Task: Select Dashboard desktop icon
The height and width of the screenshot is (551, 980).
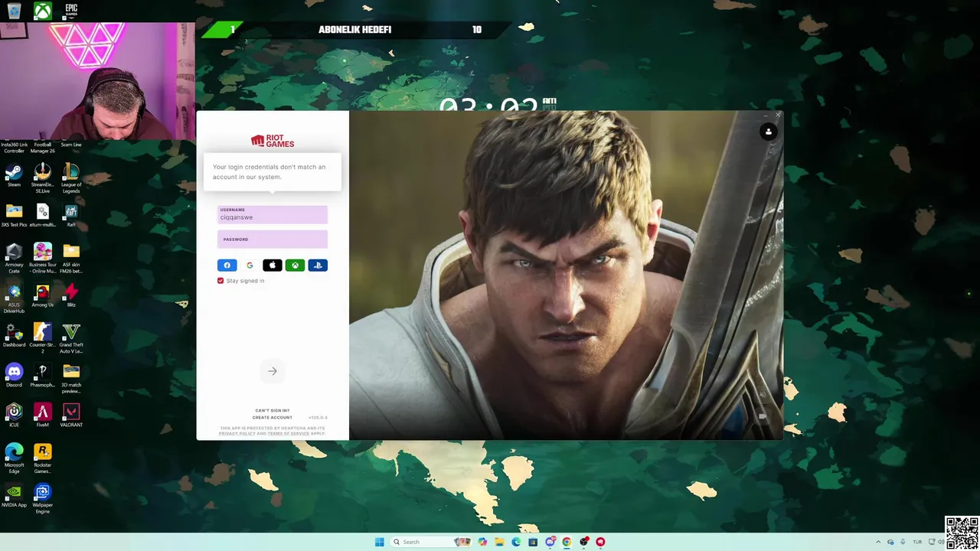Action: (x=14, y=335)
